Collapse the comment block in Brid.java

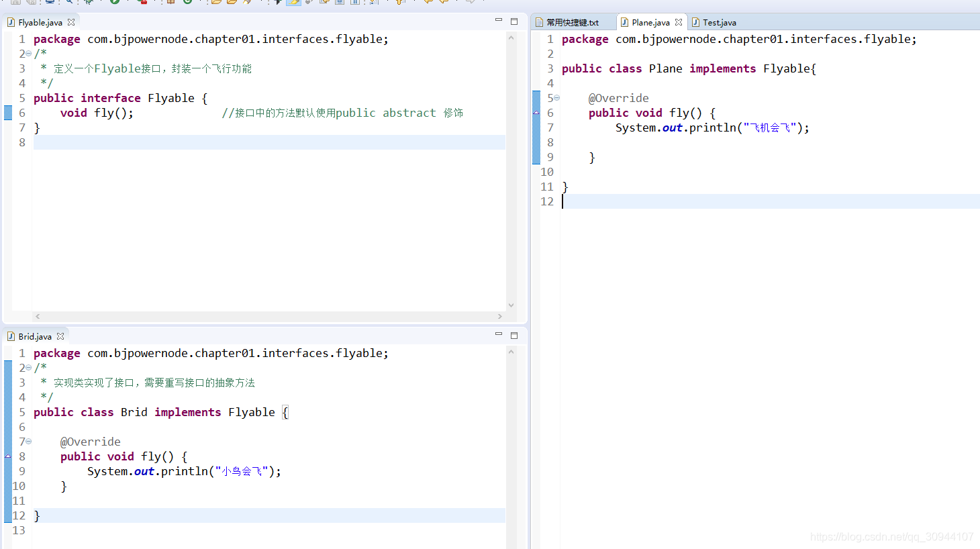coord(28,368)
